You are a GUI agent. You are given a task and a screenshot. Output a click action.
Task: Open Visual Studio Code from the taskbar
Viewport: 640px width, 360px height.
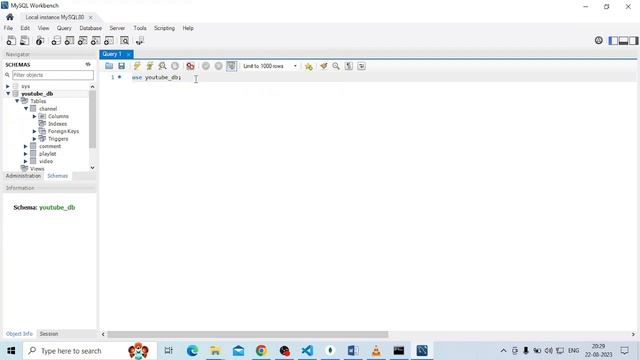(307, 351)
